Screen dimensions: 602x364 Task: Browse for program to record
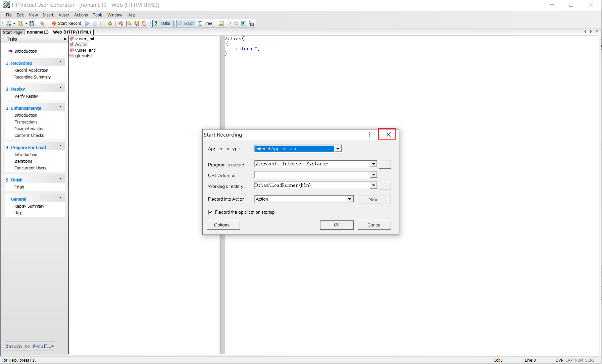(x=385, y=164)
